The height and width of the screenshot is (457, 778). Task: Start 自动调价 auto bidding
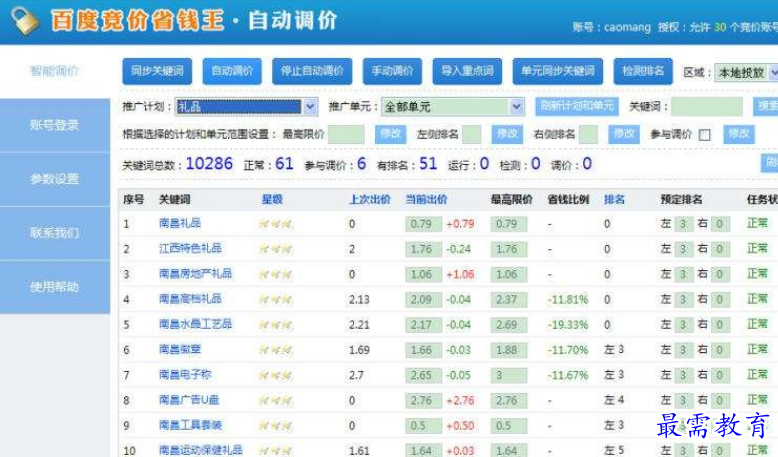(232, 71)
